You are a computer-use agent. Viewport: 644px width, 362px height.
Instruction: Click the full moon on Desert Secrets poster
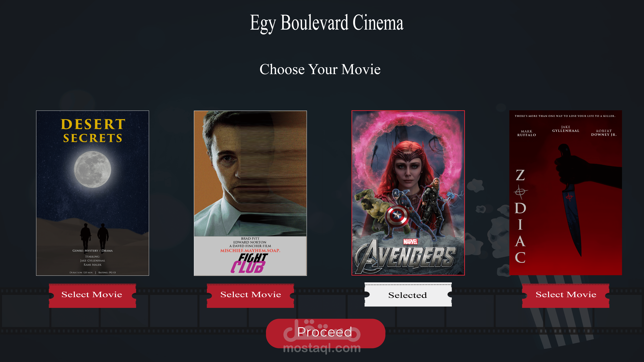(x=92, y=169)
